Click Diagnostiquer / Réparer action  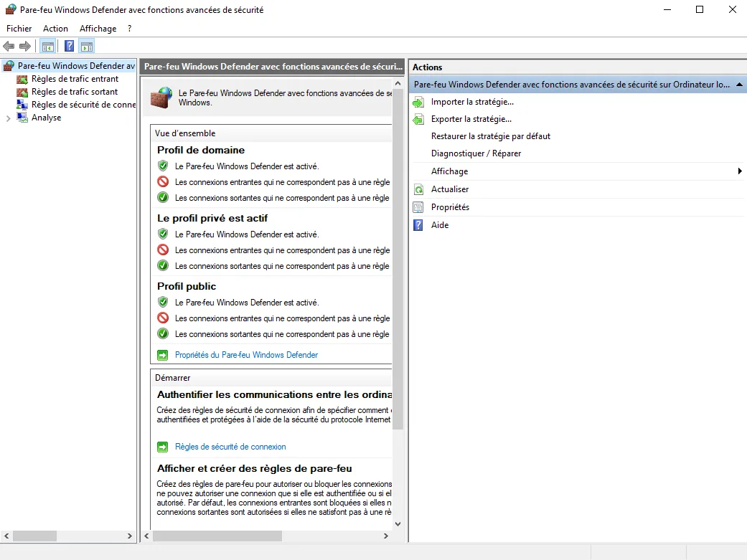[x=476, y=153]
